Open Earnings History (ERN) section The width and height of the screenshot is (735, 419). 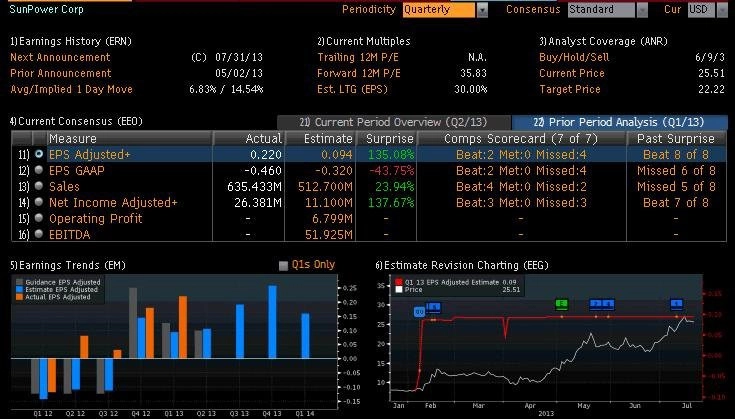pyautogui.click(x=71, y=41)
